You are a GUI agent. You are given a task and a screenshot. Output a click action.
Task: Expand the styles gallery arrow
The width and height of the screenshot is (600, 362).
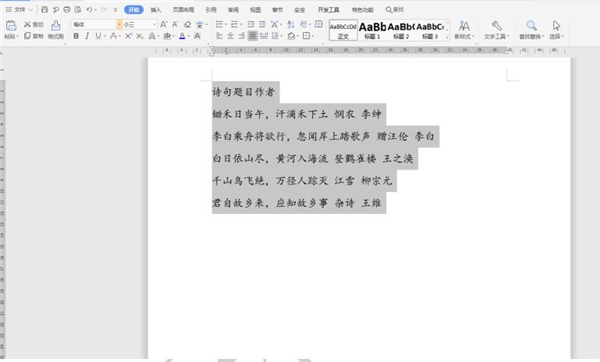(x=447, y=37)
